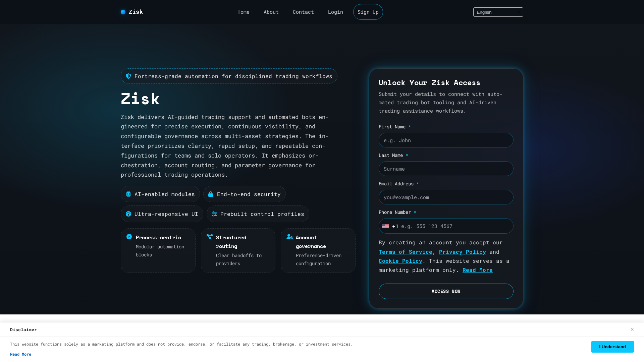Click the gauge icon beside Ultra-responsive UI

[128, 214]
